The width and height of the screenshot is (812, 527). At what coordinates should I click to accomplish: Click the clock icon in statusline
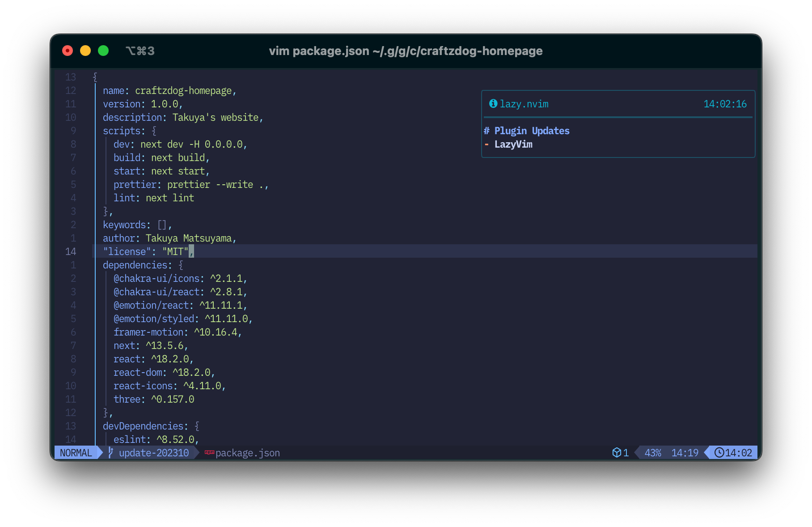pyautogui.click(x=719, y=453)
